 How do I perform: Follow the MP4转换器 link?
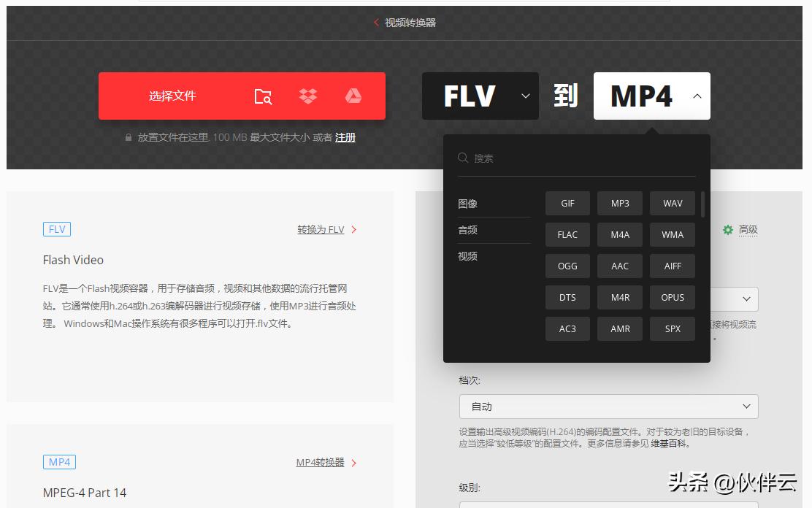click(x=319, y=463)
